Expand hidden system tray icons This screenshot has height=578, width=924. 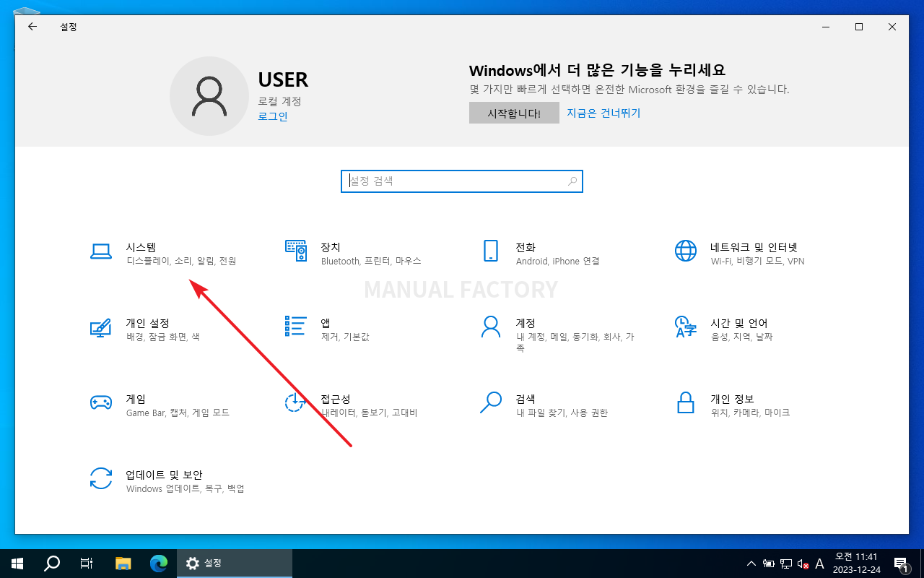pyautogui.click(x=751, y=563)
